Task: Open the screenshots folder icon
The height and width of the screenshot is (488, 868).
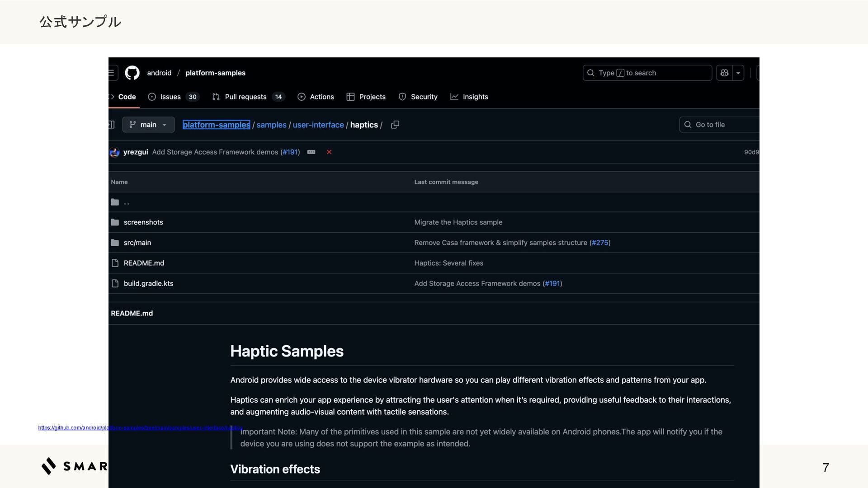Action: pos(115,222)
